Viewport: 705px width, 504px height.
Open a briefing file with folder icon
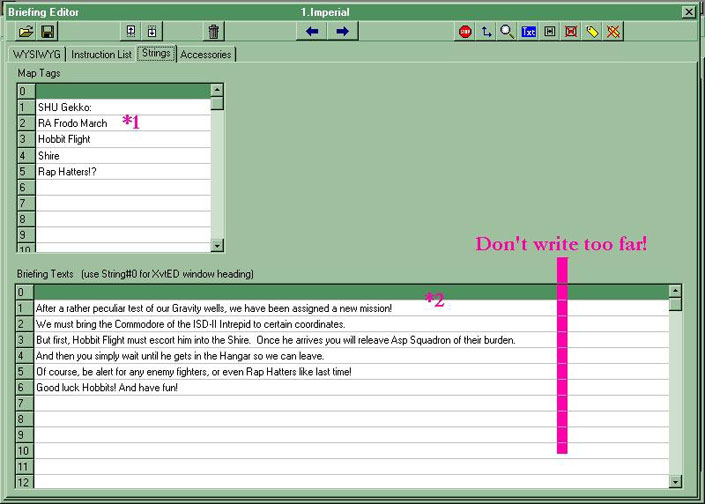coord(26,31)
